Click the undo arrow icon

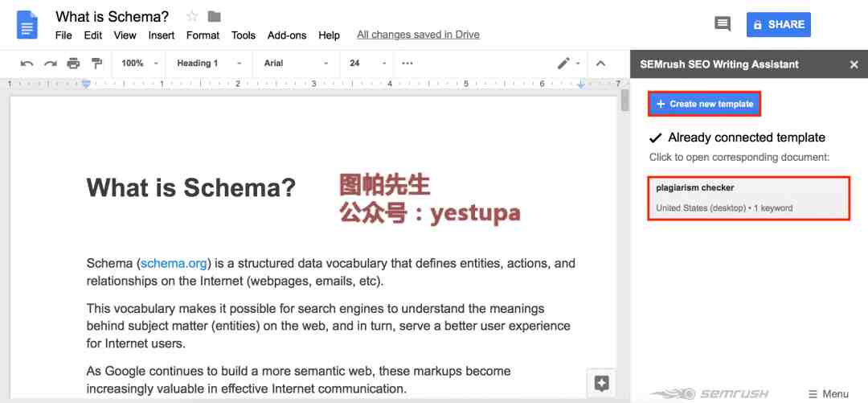coord(27,64)
